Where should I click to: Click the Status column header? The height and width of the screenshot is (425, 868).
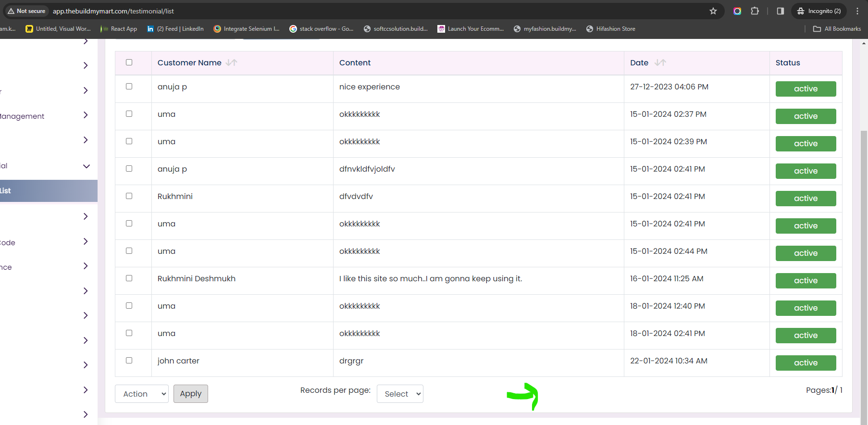(x=788, y=63)
